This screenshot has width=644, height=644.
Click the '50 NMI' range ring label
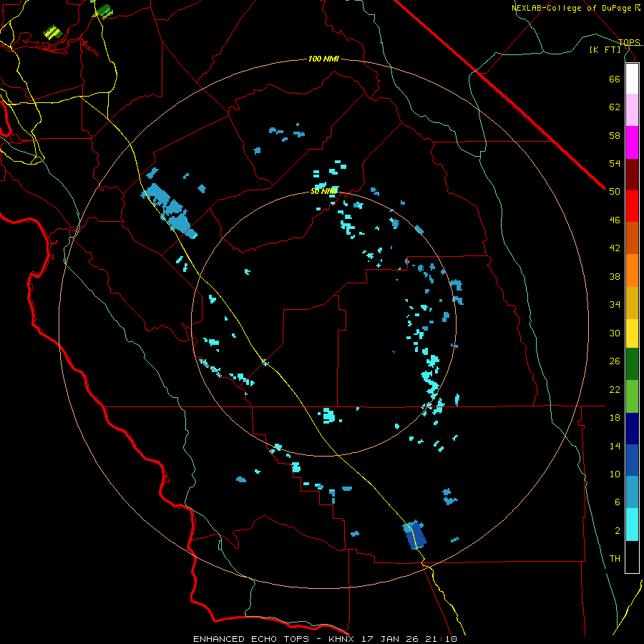(324, 191)
